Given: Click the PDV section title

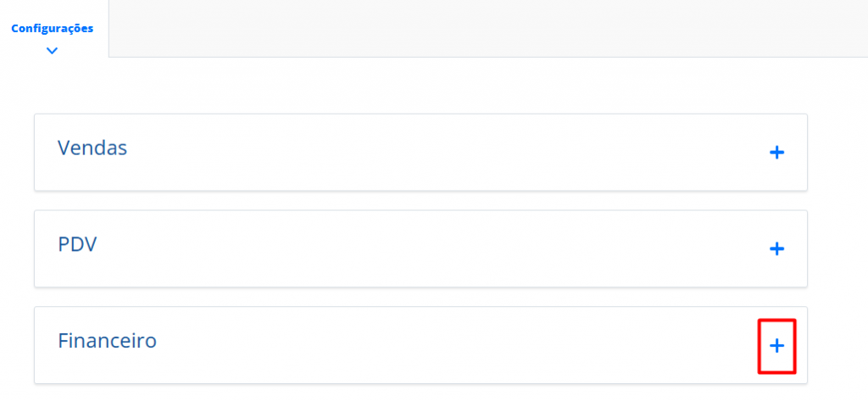Looking at the screenshot, I should [x=77, y=245].
